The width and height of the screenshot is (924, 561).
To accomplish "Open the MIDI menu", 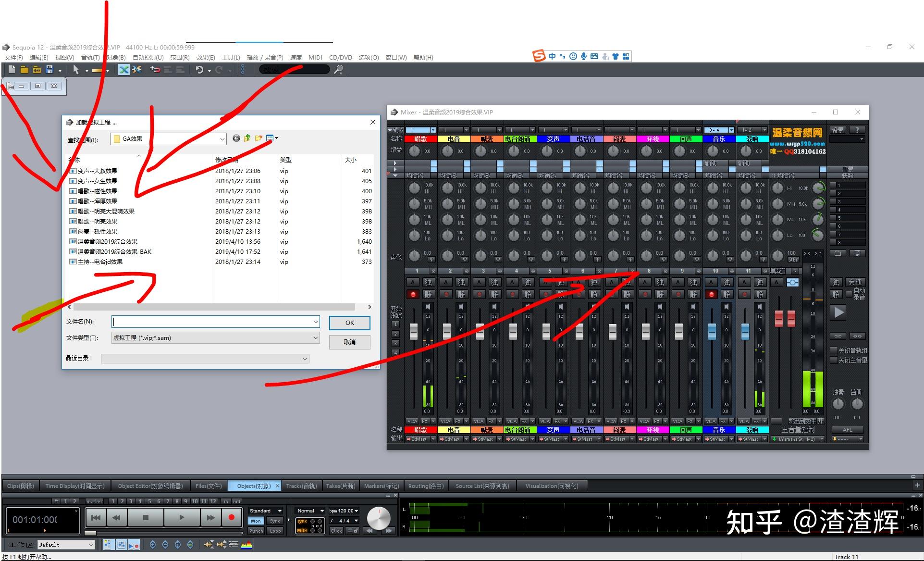I will point(315,57).
